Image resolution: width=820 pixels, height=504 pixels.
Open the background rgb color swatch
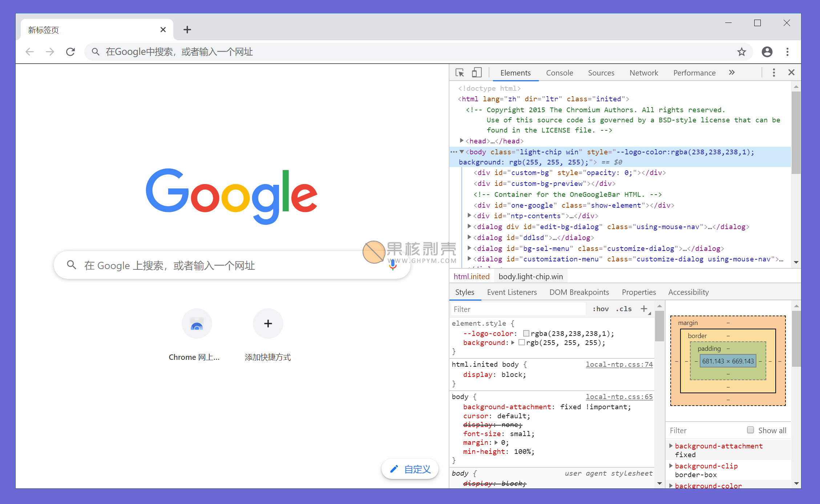(x=522, y=342)
